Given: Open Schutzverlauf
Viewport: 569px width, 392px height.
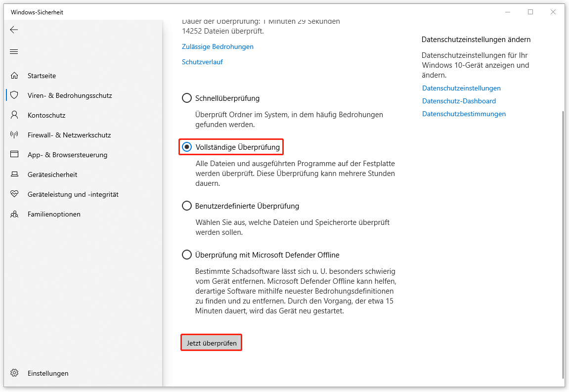Looking at the screenshot, I should [202, 62].
